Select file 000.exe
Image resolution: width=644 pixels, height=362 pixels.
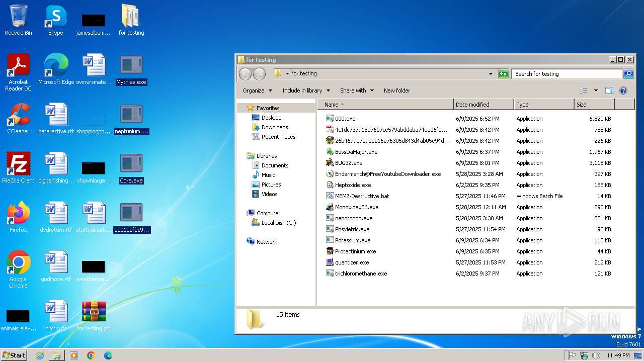point(345,119)
